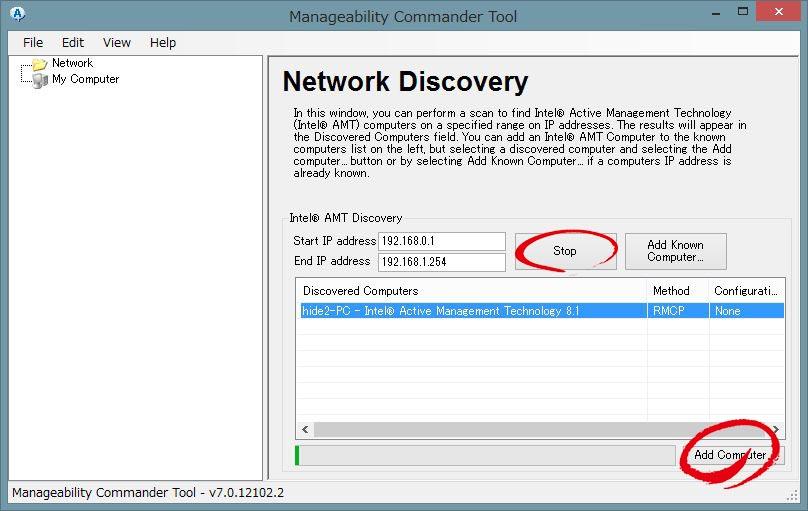Click the status bar version text
This screenshot has width=808, height=511.
[x=148, y=492]
